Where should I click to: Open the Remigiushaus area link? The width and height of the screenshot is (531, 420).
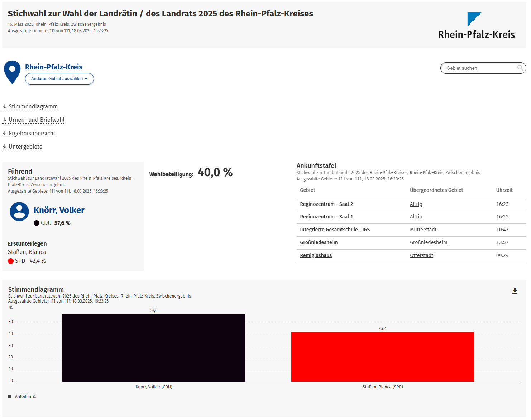[316, 255]
